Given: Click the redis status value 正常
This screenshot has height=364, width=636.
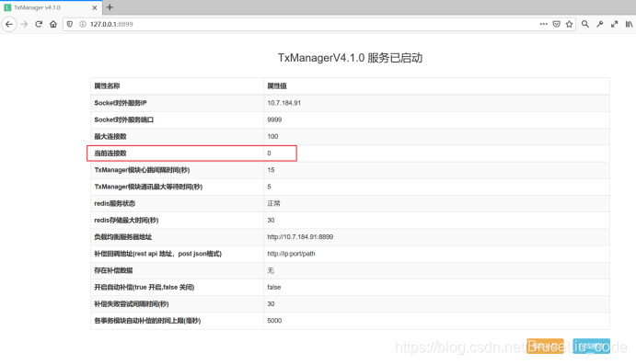Looking at the screenshot, I should pyautogui.click(x=273, y=203).
